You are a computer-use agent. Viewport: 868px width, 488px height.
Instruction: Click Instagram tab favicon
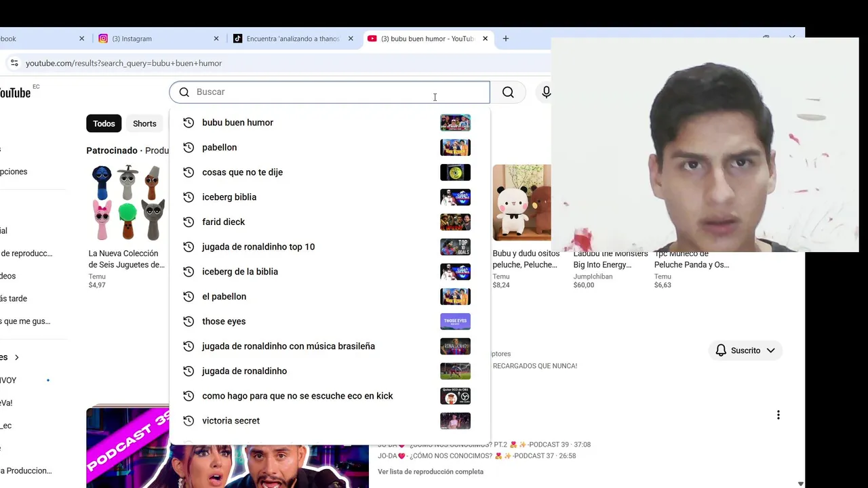click(103, 39)
